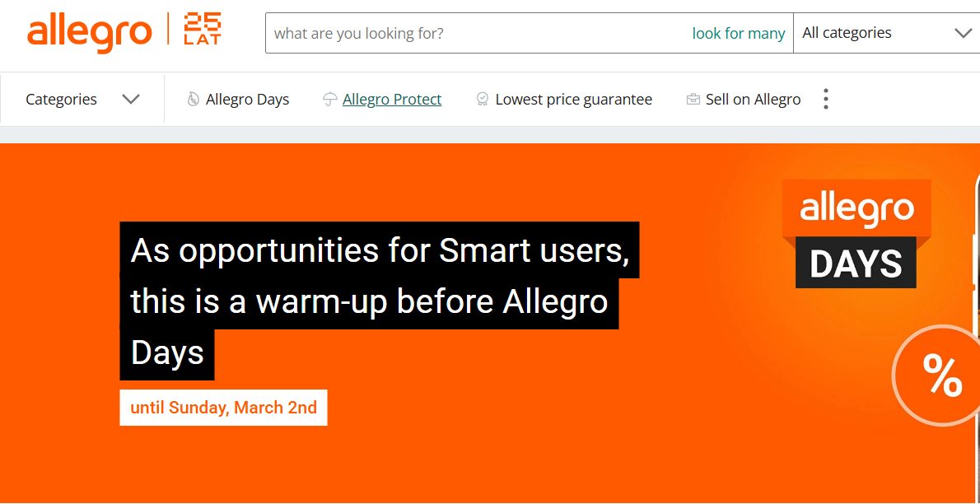The image size is (980, 504).
Task: Click the "until Sunday, March 2nd" label
Action: [223, 408]
